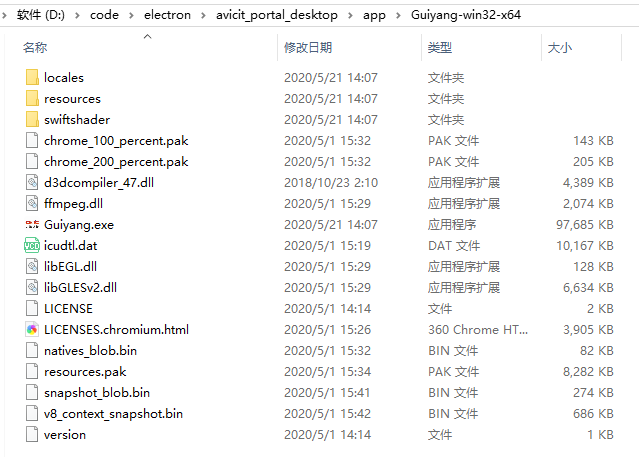
Task: Click the chrome_100_percent.pak file icon
Action: click(x=32, y=140)
